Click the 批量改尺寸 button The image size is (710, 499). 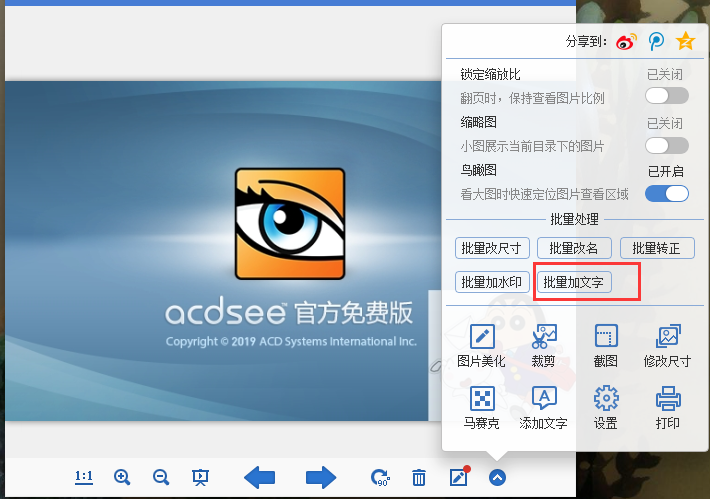coord(492,248)
